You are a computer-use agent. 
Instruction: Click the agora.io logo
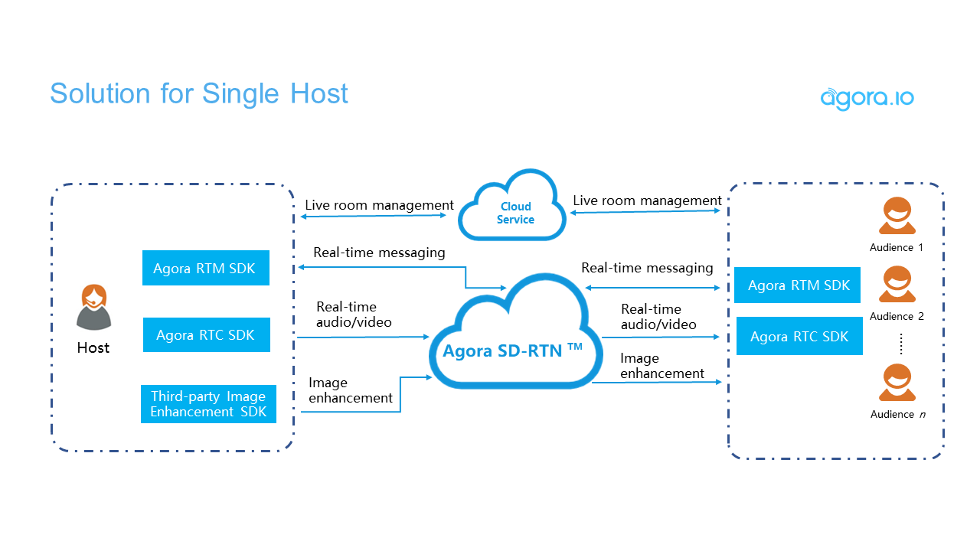pyautogui.click(x=867, y=98)
